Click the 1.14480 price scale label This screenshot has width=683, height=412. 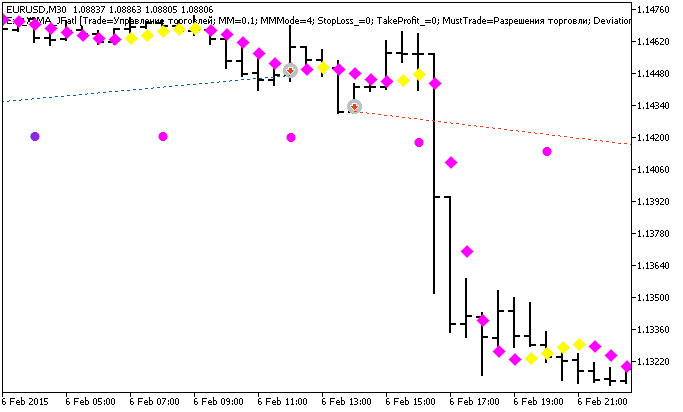coord(653,74)
